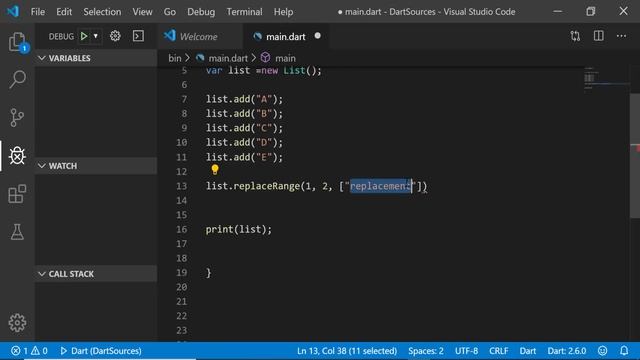Open the Explorer view in activity bar
The width and height of the screenshot is (640, 360).
pyautogui.click(x=17, y=41)
